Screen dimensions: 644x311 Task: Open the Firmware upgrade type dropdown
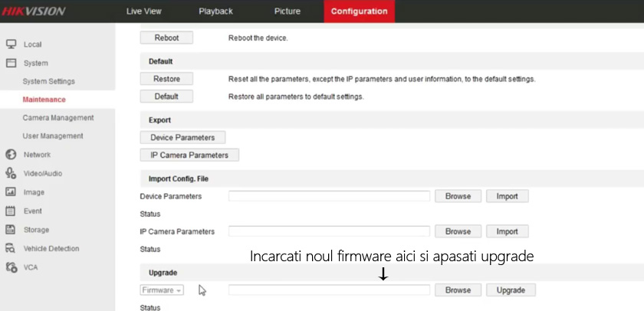pos(162,290)
